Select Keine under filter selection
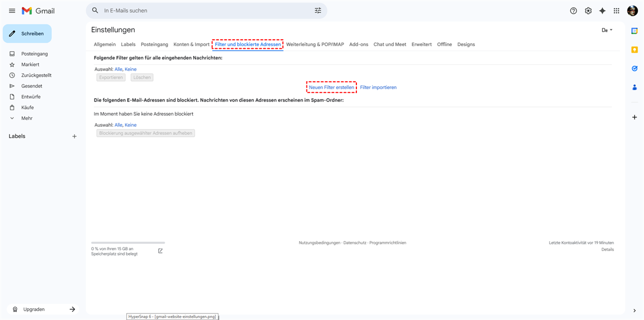 (130, 69)
